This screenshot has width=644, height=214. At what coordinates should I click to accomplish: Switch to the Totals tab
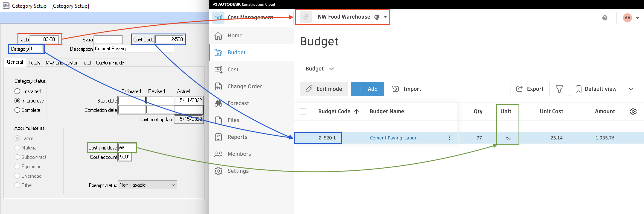pos(34,63)
